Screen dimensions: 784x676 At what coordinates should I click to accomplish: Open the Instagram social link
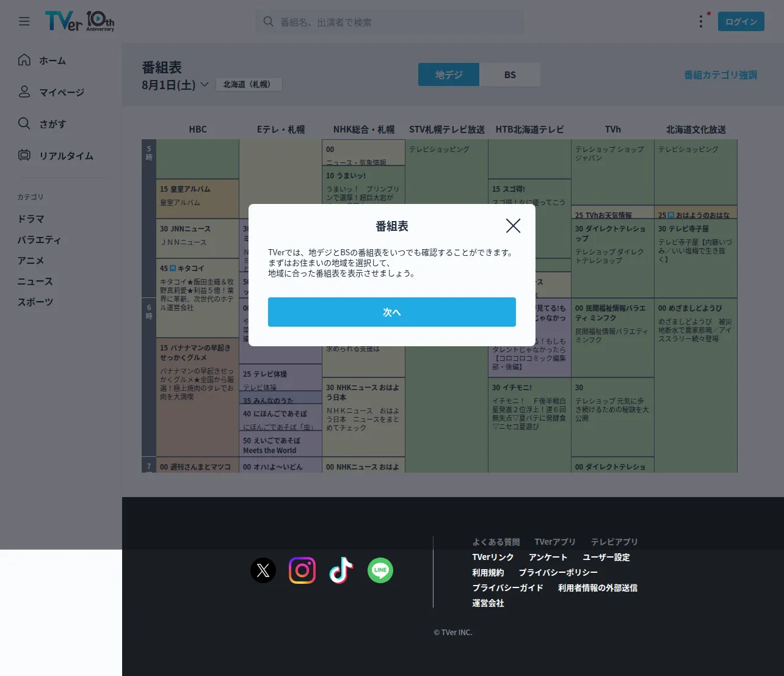coord(302,570)
